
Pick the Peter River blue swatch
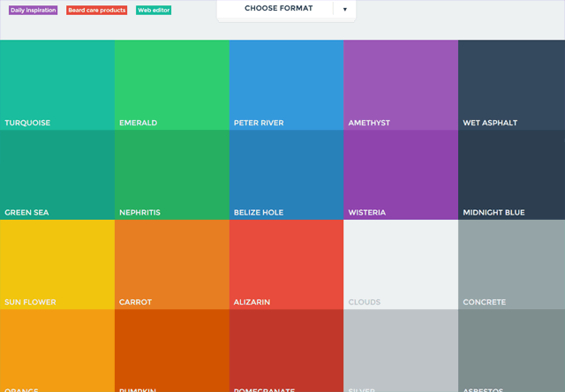point(286,85)
